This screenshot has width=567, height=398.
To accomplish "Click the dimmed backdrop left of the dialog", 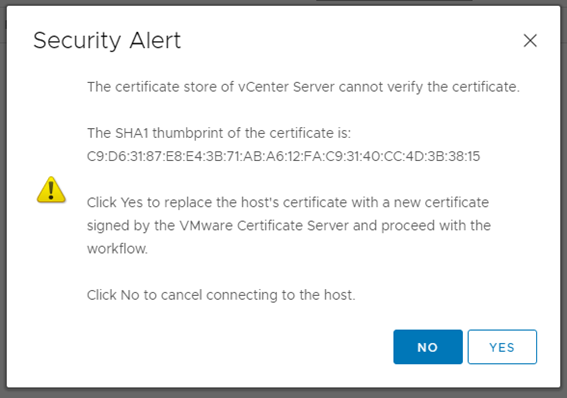I will [3, 199].
